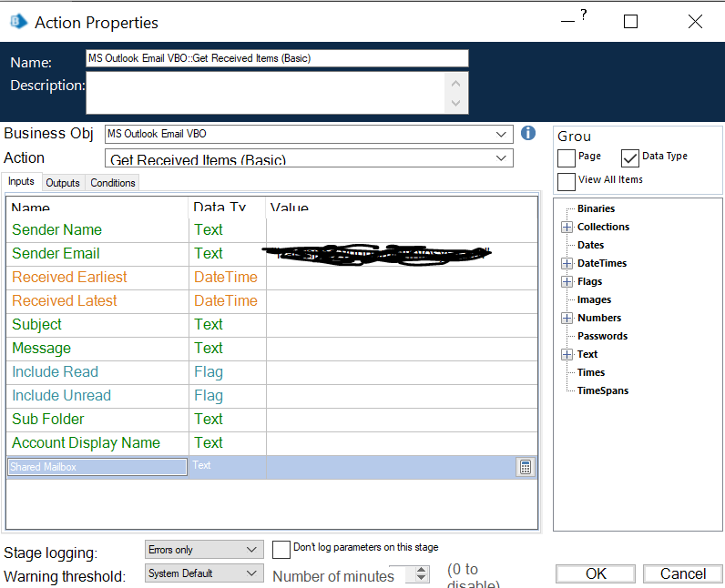Click the Name column header
This screenshot has width=725, height=588.
click(97, 208)
